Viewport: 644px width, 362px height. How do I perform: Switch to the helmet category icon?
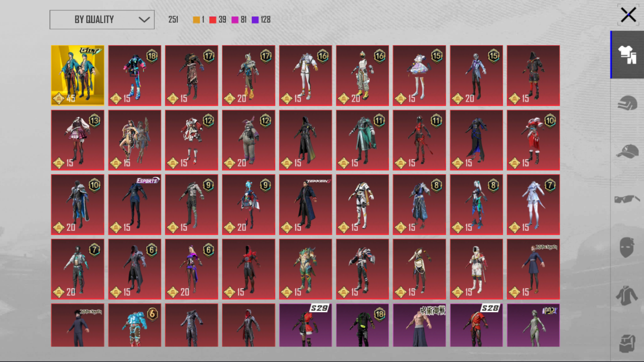pos(627,103)
